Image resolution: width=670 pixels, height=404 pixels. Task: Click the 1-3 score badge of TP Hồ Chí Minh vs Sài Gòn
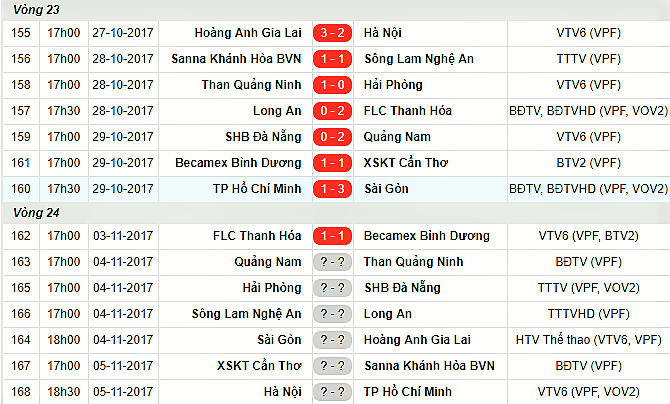pyautogui.click(x=332, y=189)
